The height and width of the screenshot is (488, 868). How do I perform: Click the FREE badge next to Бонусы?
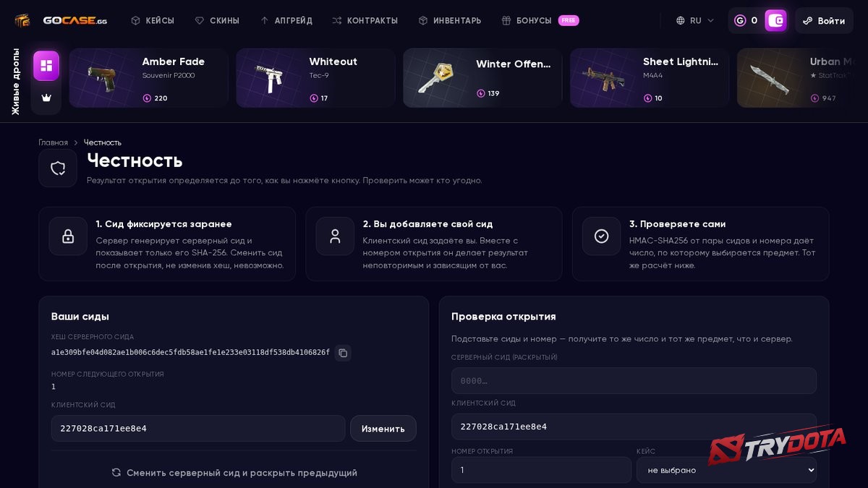(x=569, y=20)
